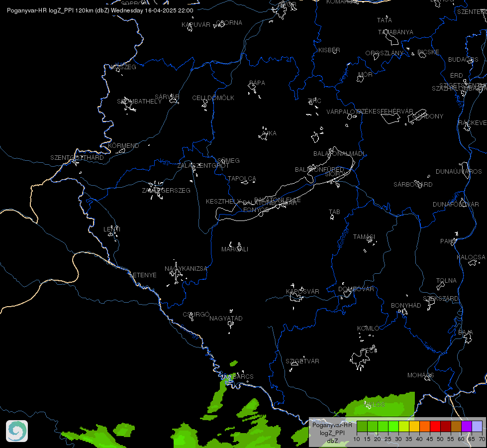Click the TAMÁSI city label
487x448 pixels.
364,237
